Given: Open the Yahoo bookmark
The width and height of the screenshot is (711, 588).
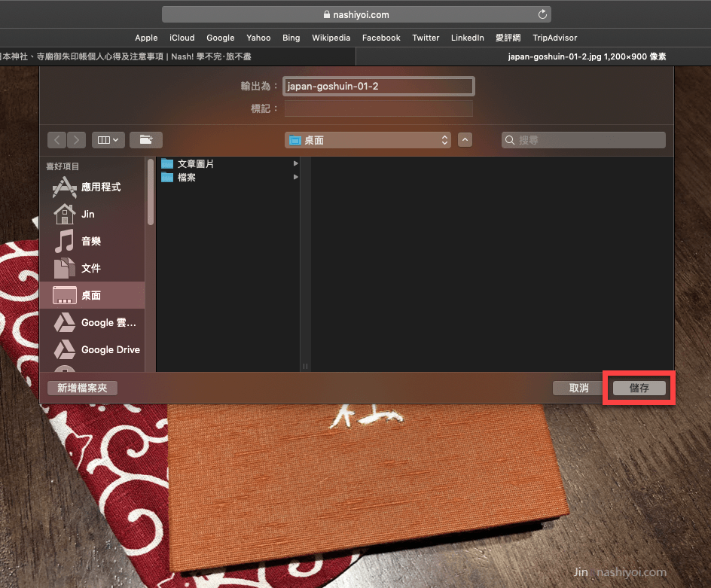Looking at the screenshot, I should point(258,38).
